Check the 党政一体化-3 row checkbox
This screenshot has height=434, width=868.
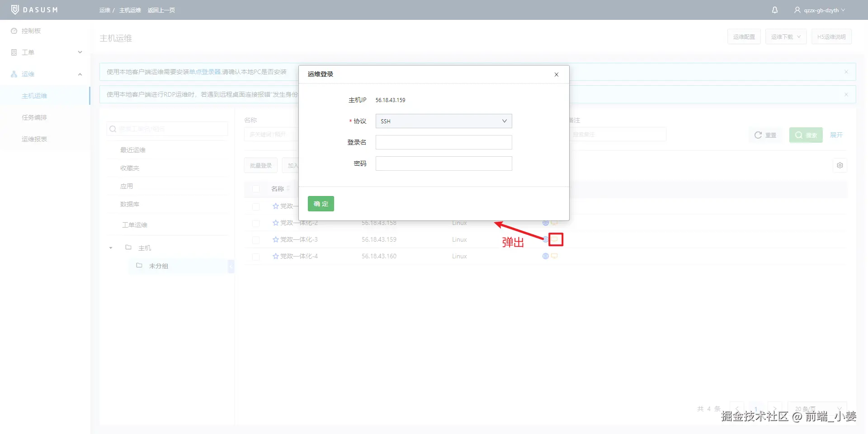256,240
